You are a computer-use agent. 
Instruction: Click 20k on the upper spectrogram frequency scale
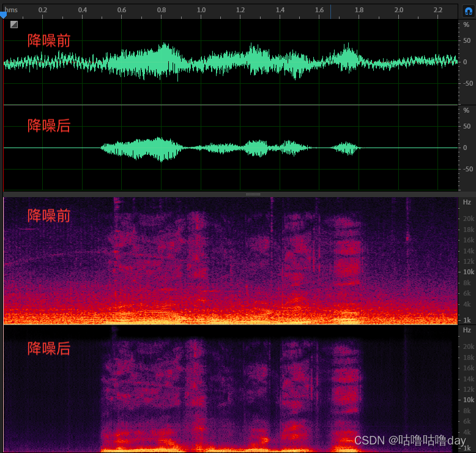(x=469, y=219)
